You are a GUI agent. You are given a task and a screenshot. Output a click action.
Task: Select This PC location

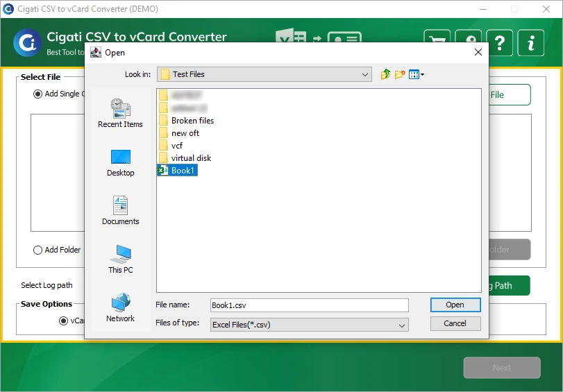point(120,259)
